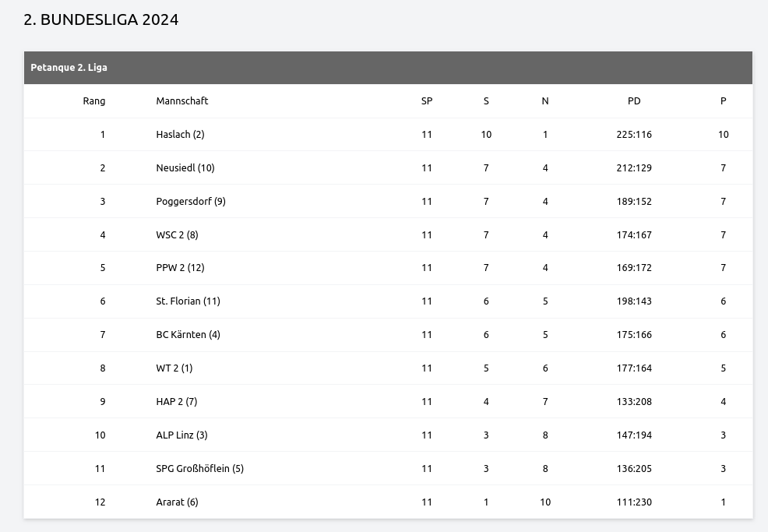
Task: Click the WT 2 (1) team name
Action: pyautogui.click(x=174, y=368)
